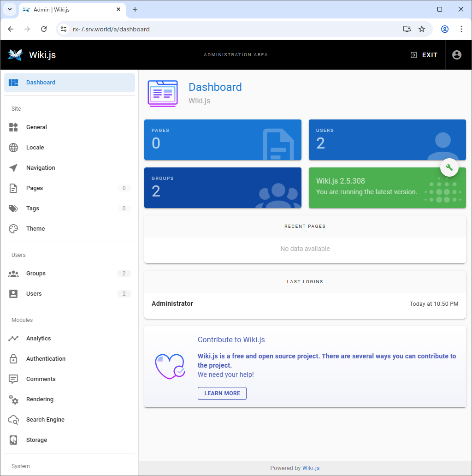The width and height of the screenshot is (472, 476).
Task: Click the green wrench tools button
Action: coord(449,167)
